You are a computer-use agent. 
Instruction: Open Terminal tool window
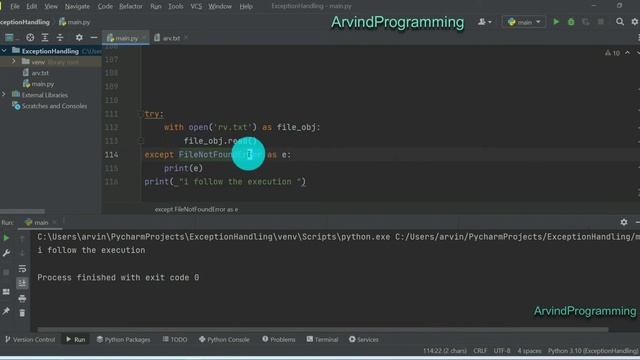click(322, 339)
